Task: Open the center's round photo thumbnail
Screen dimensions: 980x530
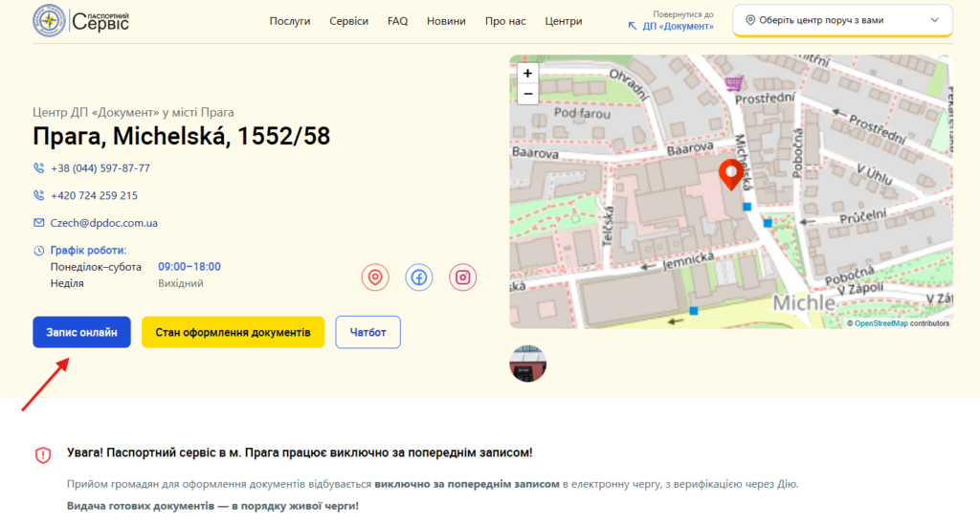Action: (528, 364)
